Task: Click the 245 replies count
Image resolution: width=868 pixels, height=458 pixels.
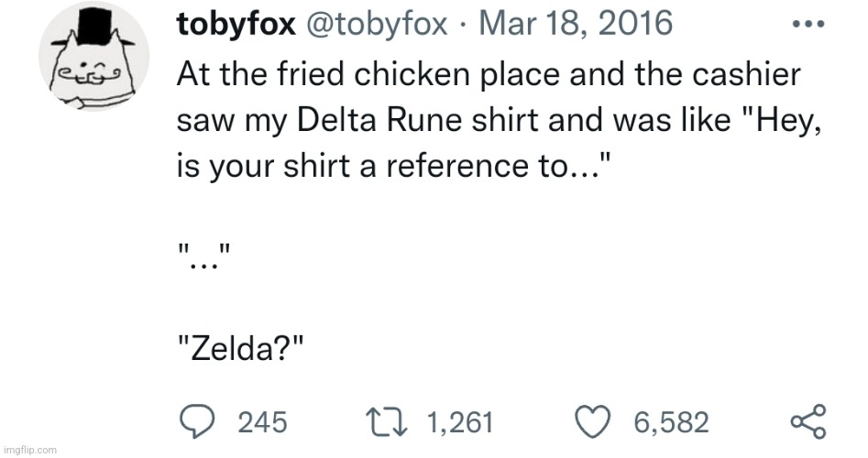Action: point(262,423)
